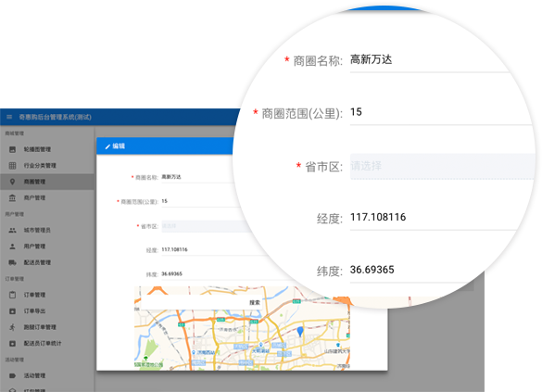Click the 配送员管理 delivery truck icon
The image size is (542, 392).
[12, 262]
